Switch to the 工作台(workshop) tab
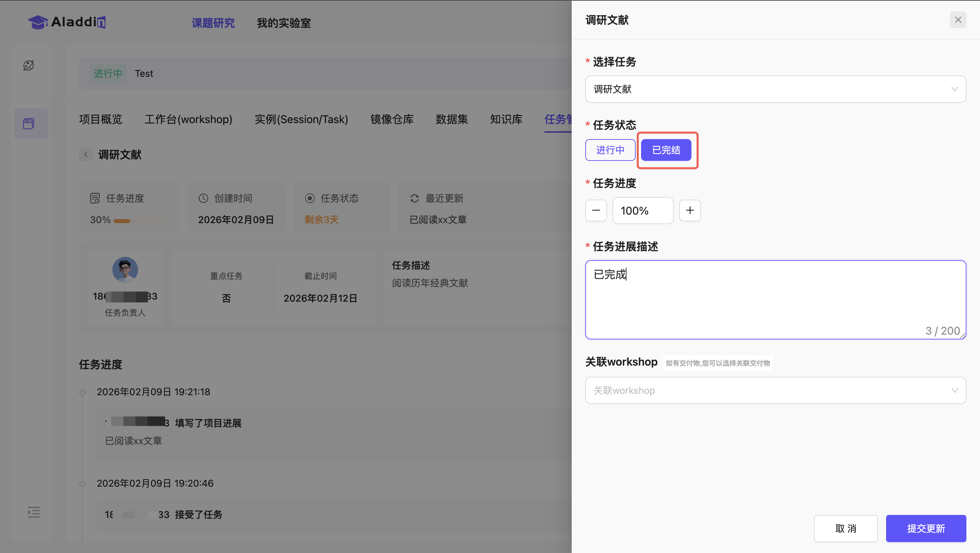980x553 pixels. pyautogui.click(x=188, y=119)
